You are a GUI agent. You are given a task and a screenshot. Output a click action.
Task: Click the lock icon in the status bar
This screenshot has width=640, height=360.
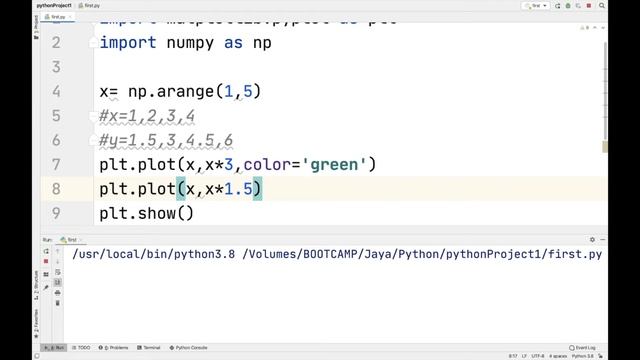[x=601, y=356]
